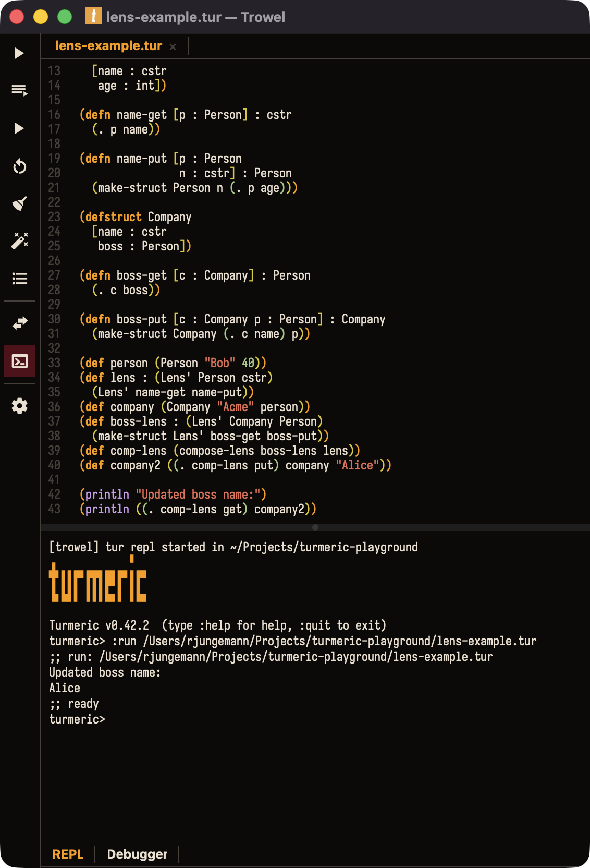
Task: Click the "Updated boss name:" output in REPL
Action: tap(105, 672)
